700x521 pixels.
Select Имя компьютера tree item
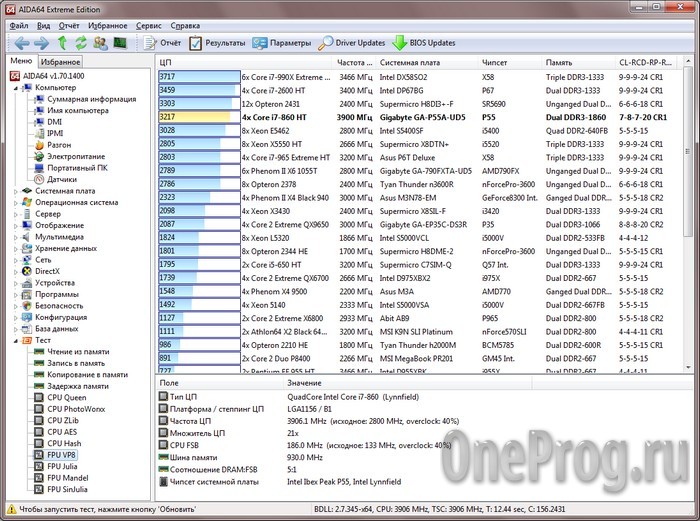(x=78, y=110)
